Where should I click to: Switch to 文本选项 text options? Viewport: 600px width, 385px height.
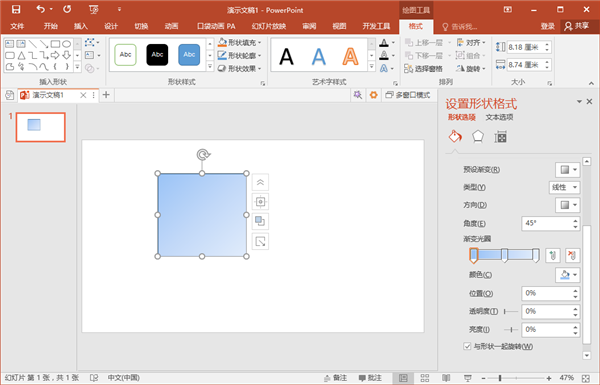point(499,117)
